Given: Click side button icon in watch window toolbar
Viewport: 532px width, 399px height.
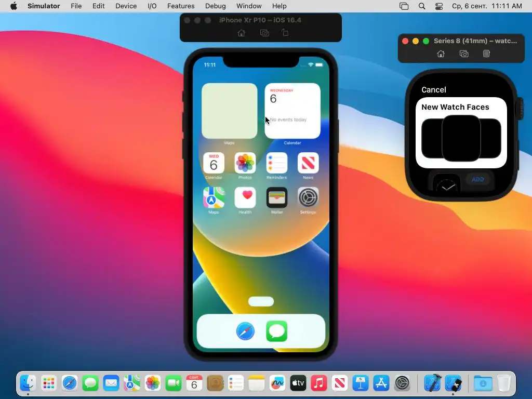Looking at the screenshot, I should (486, 54).
